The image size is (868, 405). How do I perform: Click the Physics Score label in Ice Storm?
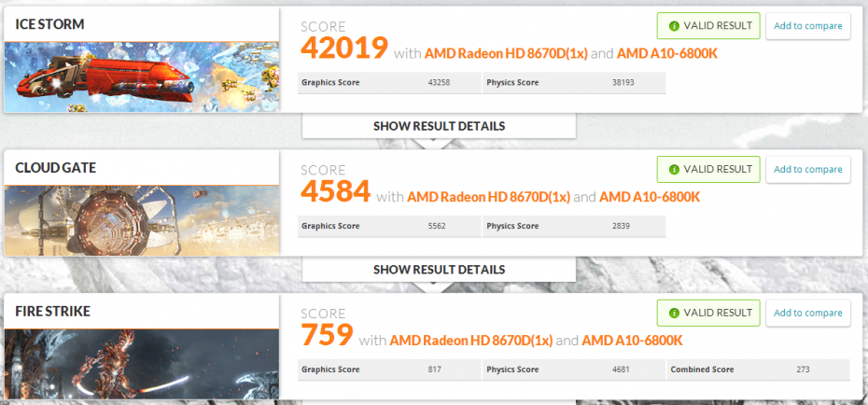(x=512, y=82)
